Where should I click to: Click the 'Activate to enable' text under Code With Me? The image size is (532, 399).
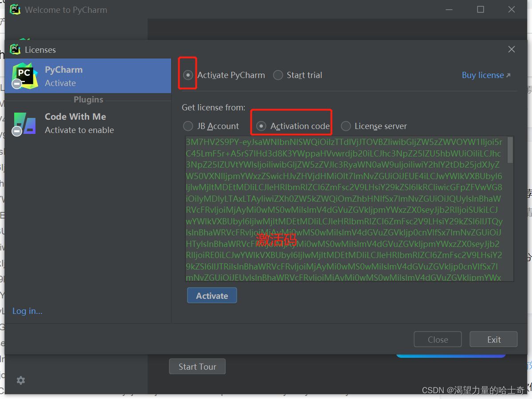(79, 130)
